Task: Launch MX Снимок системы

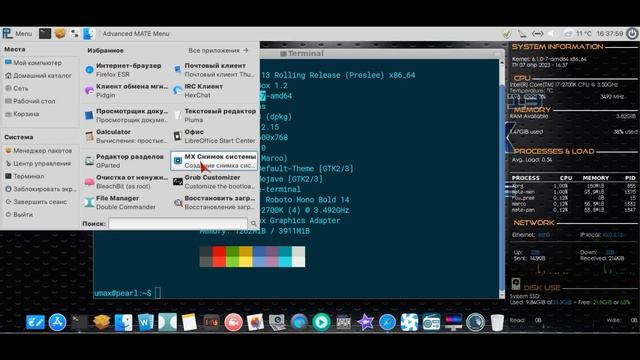Action: click(x=214, y=161)
